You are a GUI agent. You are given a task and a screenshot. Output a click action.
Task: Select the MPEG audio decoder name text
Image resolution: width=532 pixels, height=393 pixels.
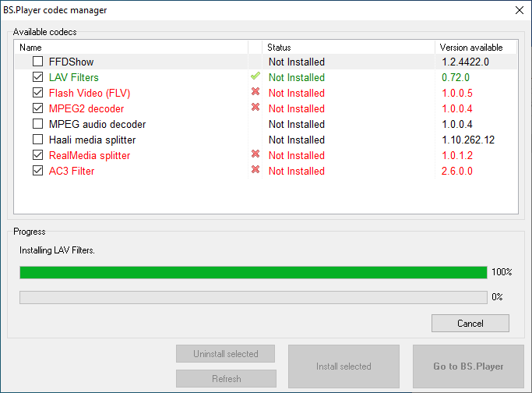97,124
